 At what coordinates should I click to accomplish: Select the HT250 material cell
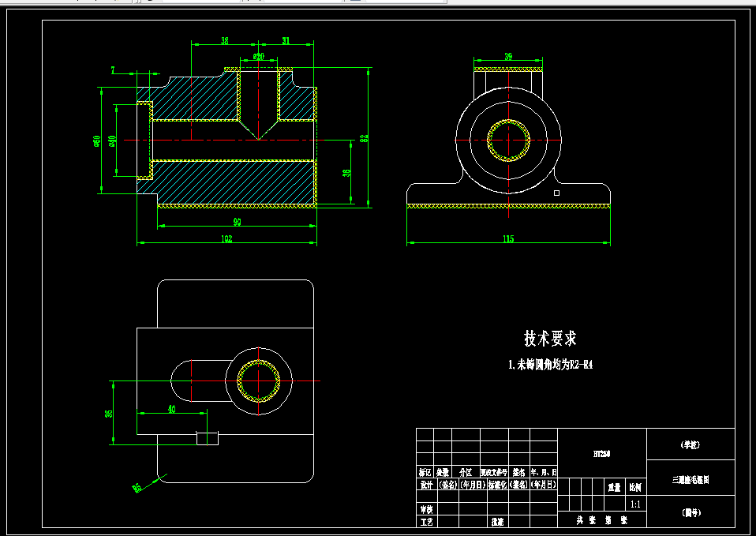(601, 454)
